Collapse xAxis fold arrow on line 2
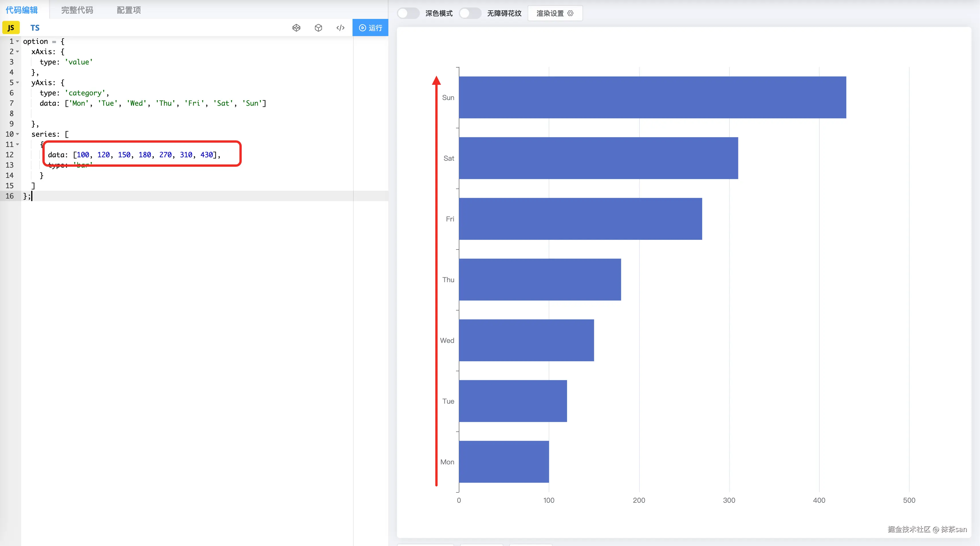 [17, 51]
